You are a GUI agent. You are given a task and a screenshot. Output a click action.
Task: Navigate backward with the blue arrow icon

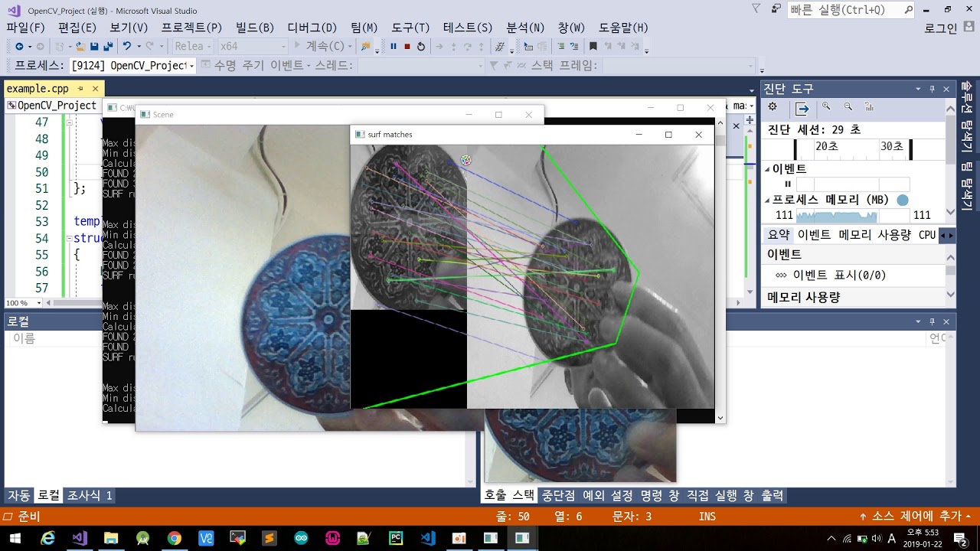pos(19,47)
